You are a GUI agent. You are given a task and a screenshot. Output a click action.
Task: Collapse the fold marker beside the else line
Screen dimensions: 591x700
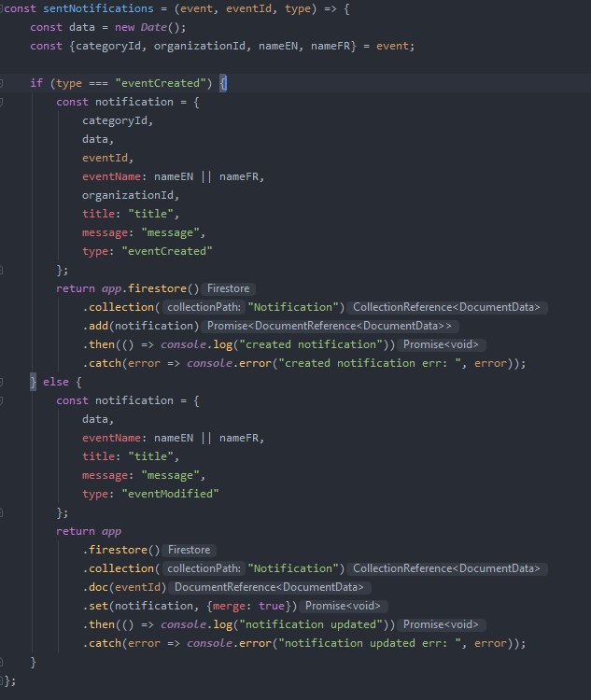(2, 382)
